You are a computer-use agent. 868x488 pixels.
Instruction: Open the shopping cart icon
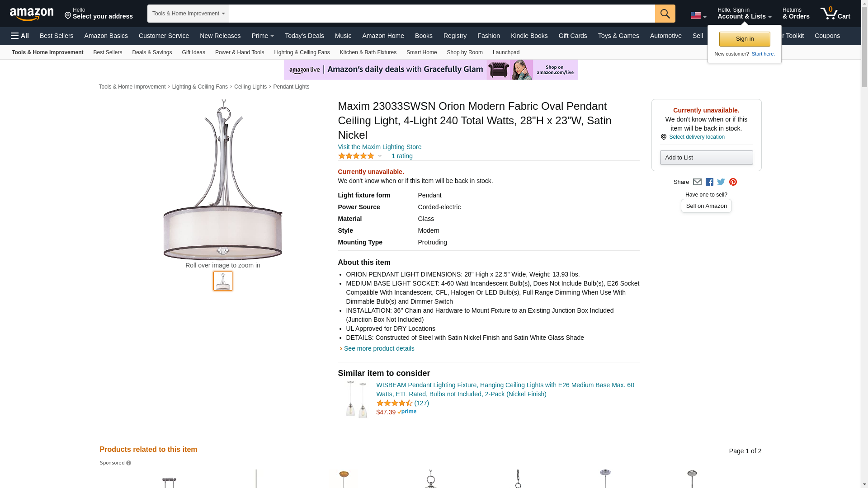click(x=835, y=14)
